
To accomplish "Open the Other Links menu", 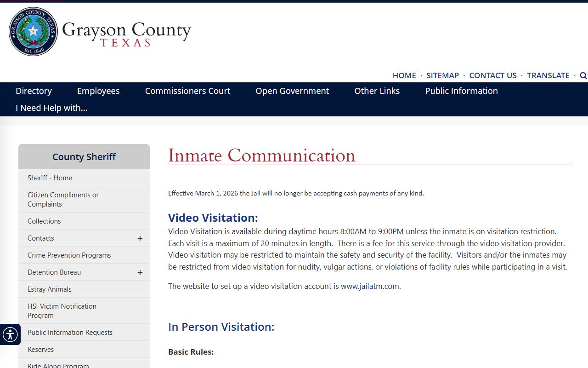I will 377,91.
